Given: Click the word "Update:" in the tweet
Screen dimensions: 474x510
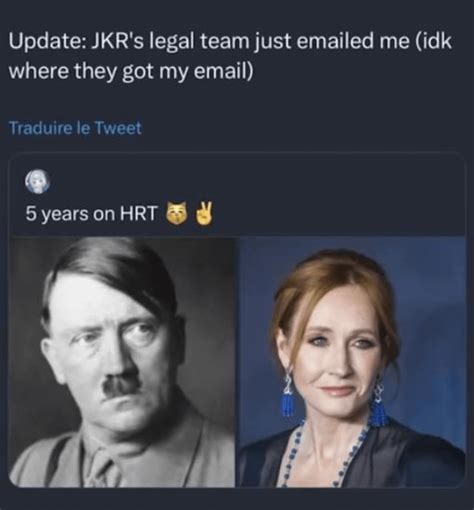Looking at the screenshot, I should [47, 43].
